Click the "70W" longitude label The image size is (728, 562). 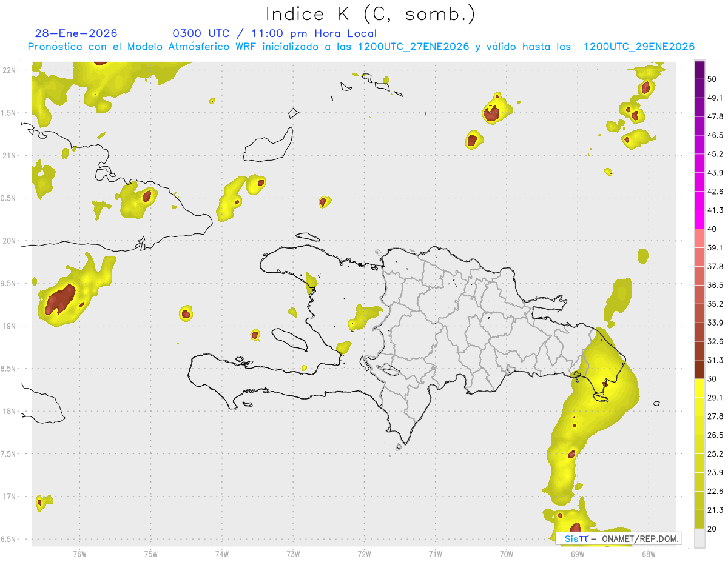pos(507,553)
